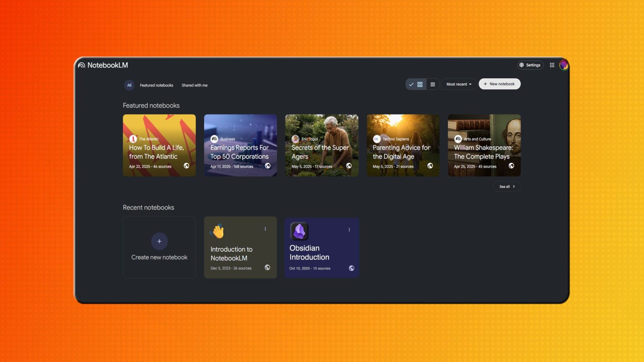Click the NotebookLM logo icon
The width and height of the screenshot is (644, 362).
click(82, 65)
